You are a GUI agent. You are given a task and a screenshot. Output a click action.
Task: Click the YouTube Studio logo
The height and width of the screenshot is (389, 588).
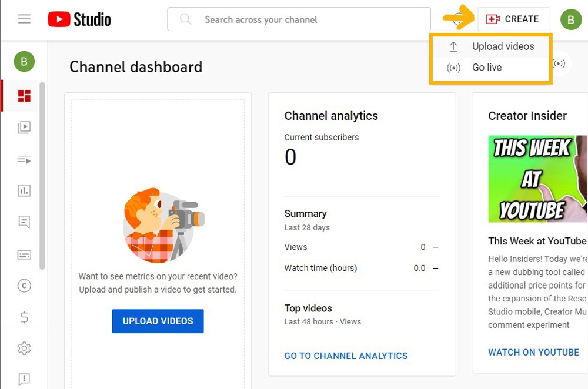point(79,19)
